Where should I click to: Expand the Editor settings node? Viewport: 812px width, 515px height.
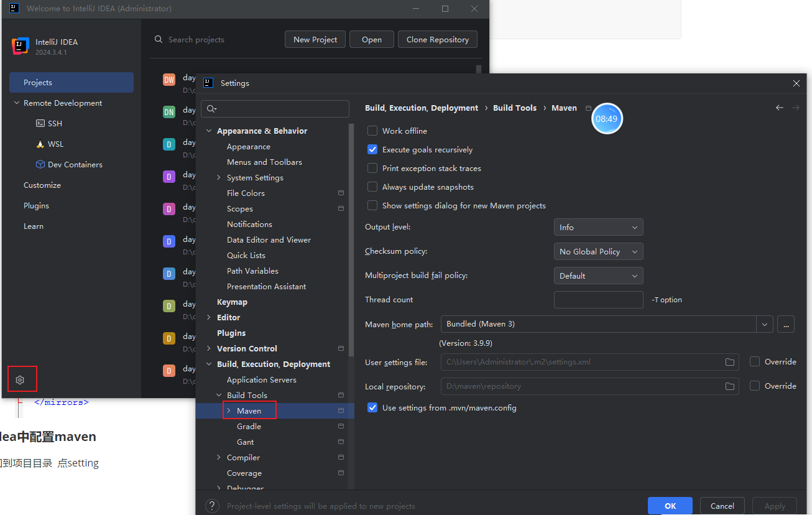pyautogui.click(x=209, y=317)
